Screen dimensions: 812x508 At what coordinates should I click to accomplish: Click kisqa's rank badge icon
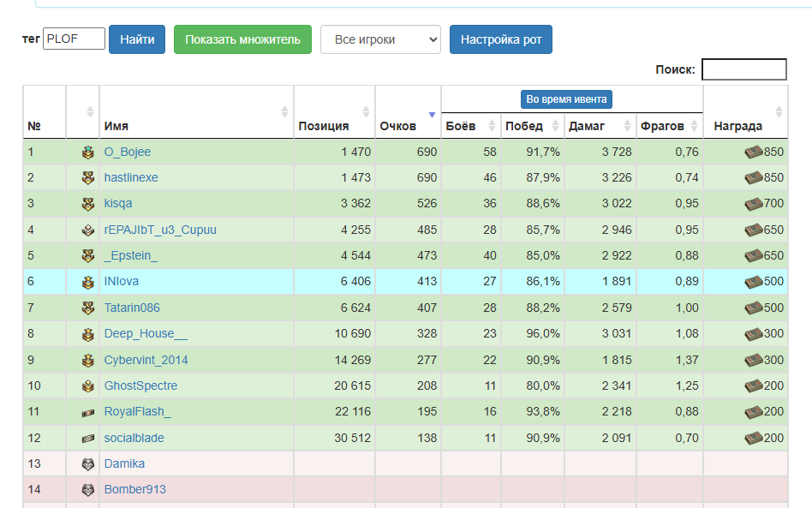tap(88, 204)
